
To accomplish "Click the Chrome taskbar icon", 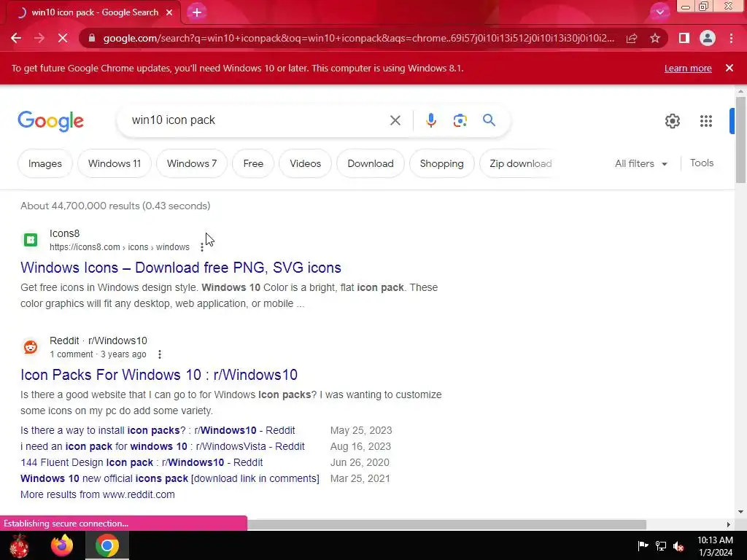I will (107, 545).
